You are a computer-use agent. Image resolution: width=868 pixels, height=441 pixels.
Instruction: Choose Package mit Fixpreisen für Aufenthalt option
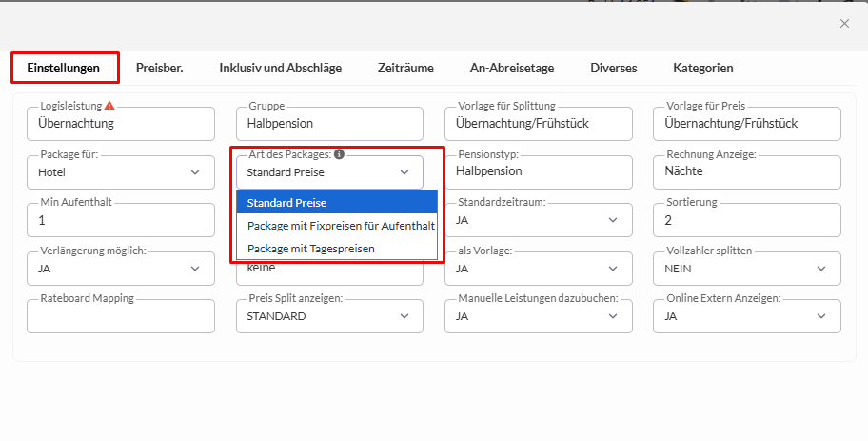(341, 226)
